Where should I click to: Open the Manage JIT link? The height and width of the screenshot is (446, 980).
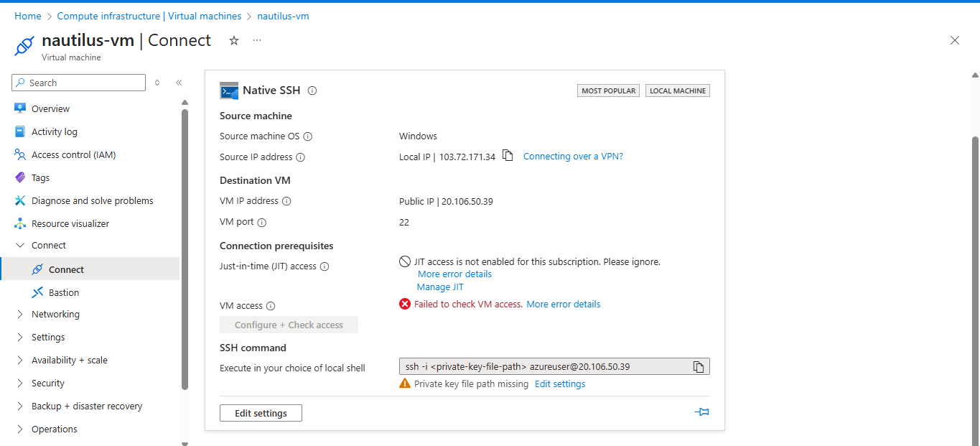coord(440,287)
